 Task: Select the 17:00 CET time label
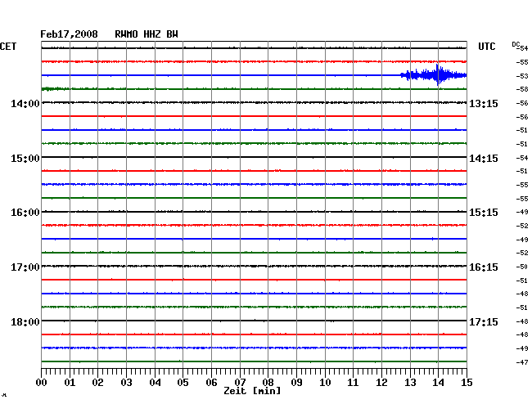pos(25,267)
